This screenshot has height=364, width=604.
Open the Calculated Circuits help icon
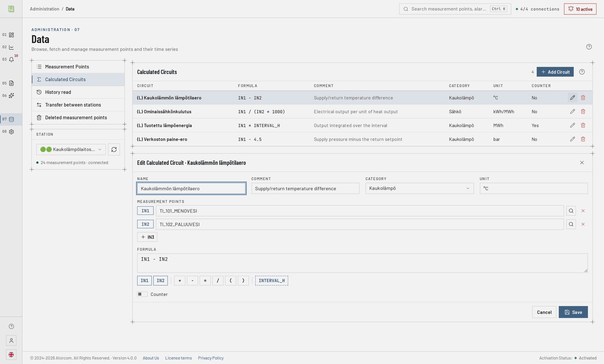pyautogui.click(x=582, y=72)
